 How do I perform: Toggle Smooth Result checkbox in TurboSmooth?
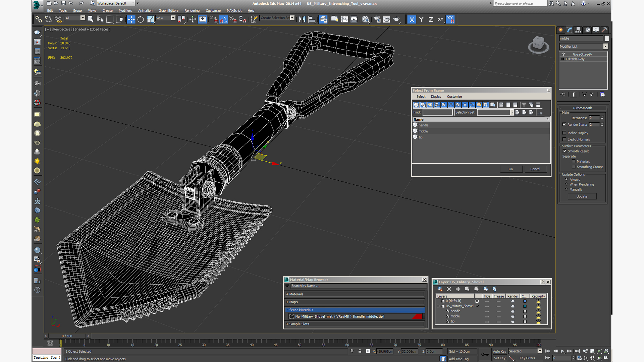(565, 151)
